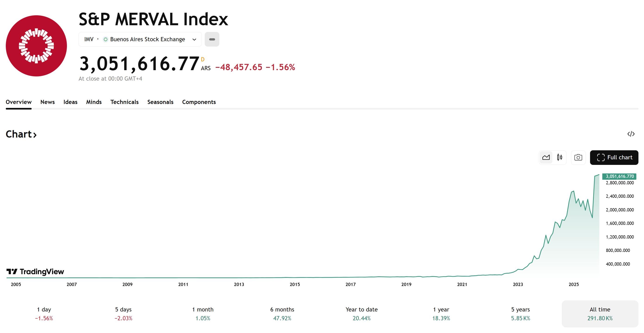Image resolution: width=644 pixels, height=333 pixels.
Task: Open the embed code icon next to Chart
Action: (x=631, y=134)
